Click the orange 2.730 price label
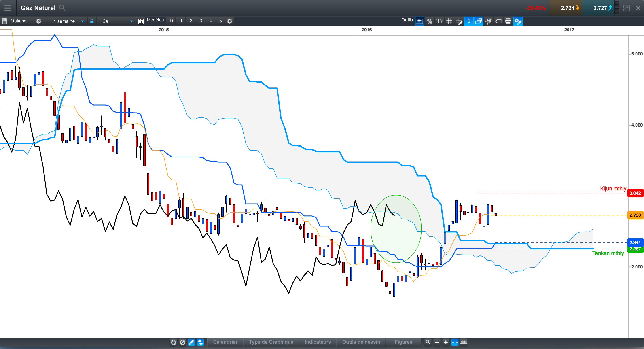This screenshot has width=644, height=349. pos(635,215)
